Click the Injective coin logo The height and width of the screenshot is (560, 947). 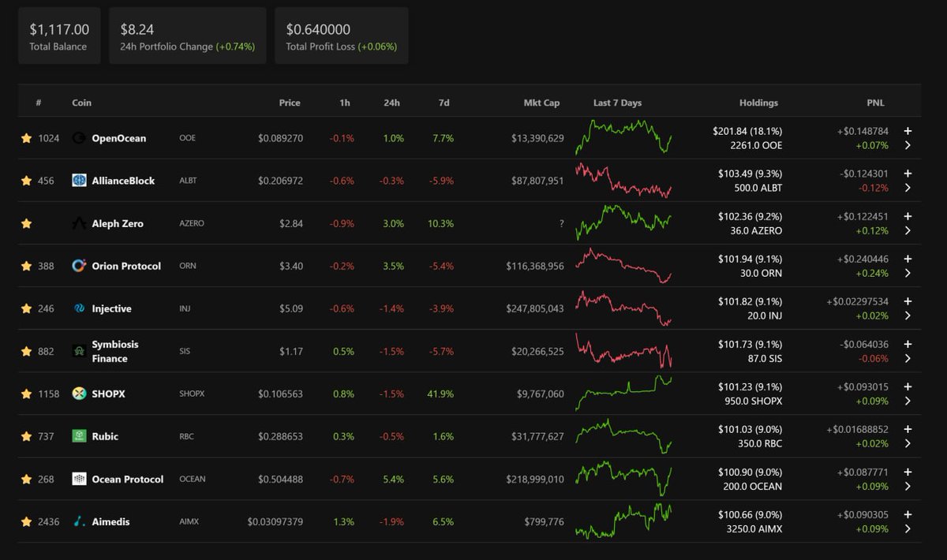pyautogui.click(x=79, y=308)
